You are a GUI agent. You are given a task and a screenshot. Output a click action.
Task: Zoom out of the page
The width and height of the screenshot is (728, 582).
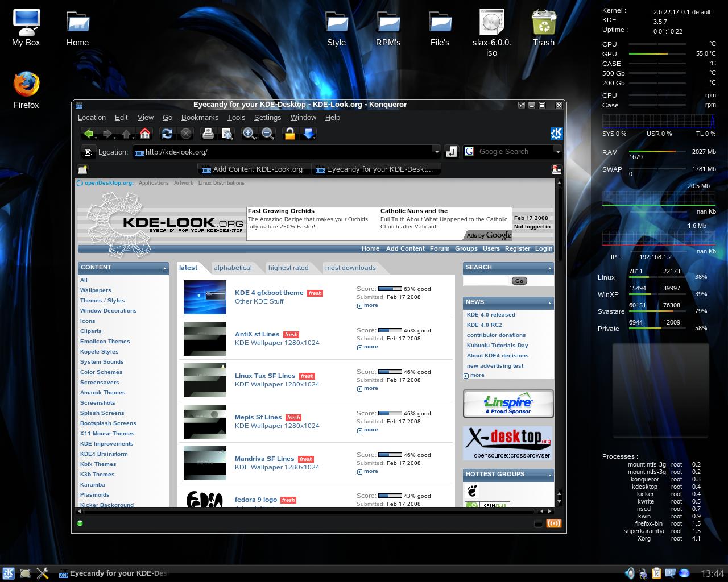click(x=268, y=134)
